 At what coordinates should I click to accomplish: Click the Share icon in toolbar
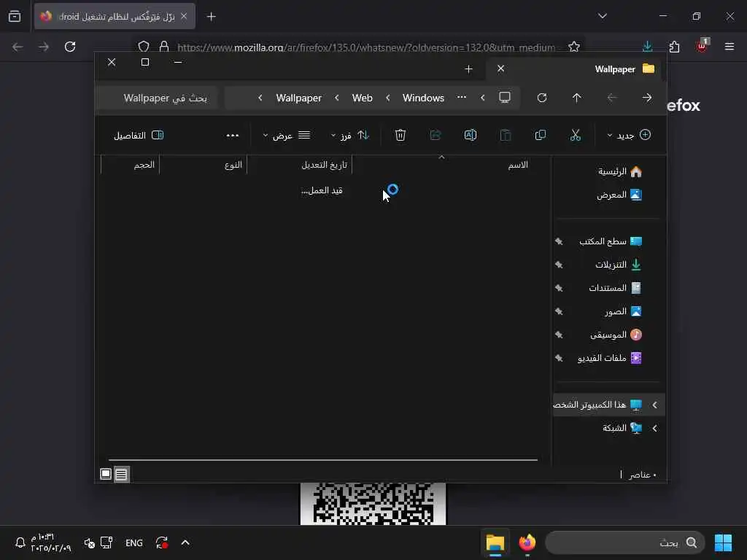pyautogui.click(x=436, y=135)
